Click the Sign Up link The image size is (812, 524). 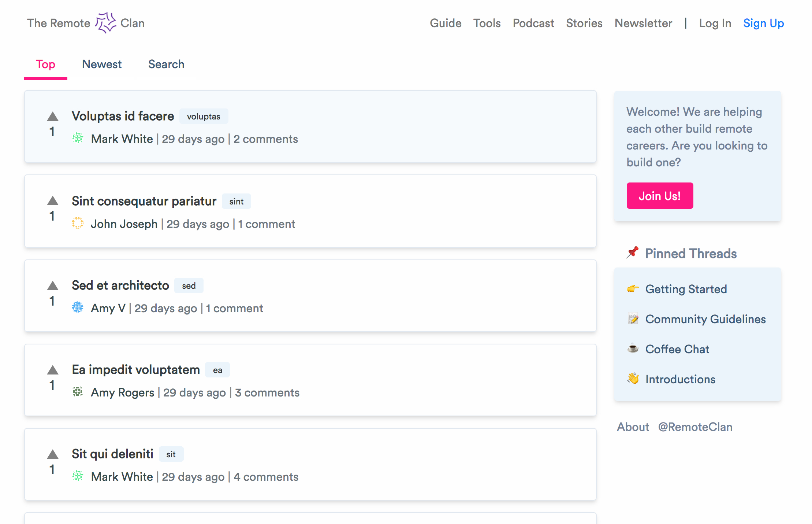[763, 23]
